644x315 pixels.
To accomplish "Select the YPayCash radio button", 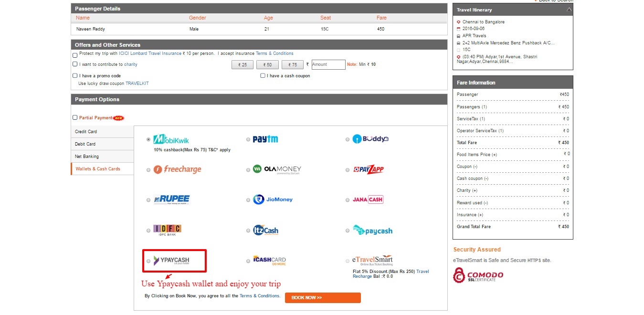I will tap(148, 261).
